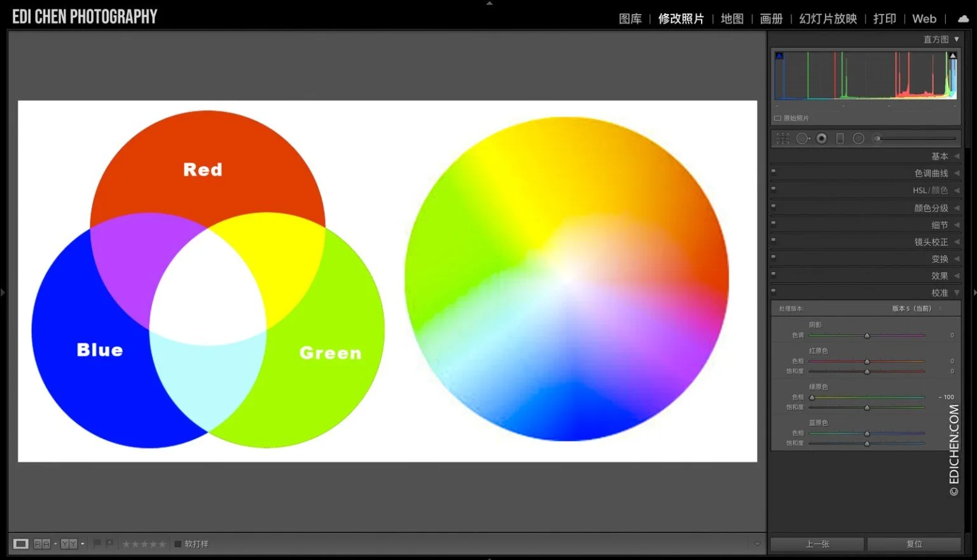
Task: Open the YY before/after dropdown arrow
Action: (83, 544)
